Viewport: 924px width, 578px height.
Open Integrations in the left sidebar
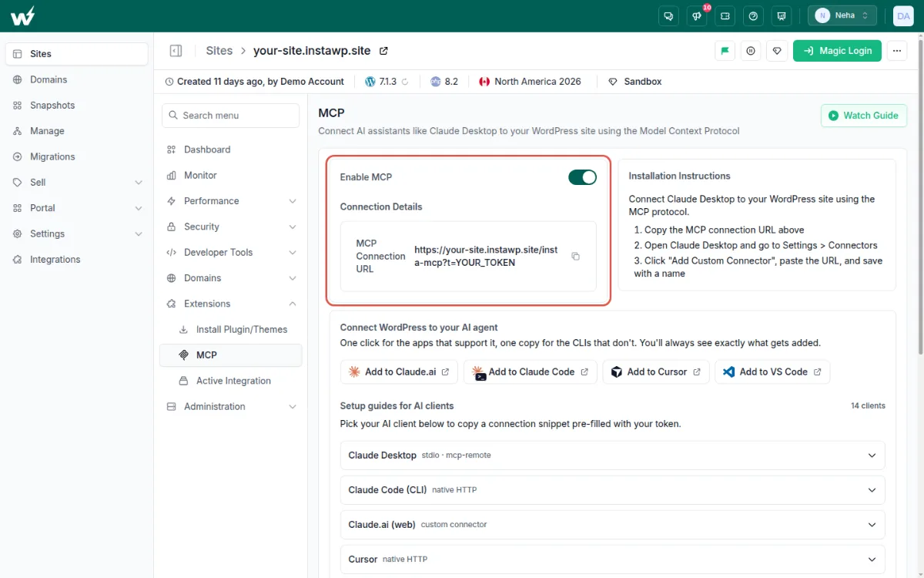pos(76,260)
